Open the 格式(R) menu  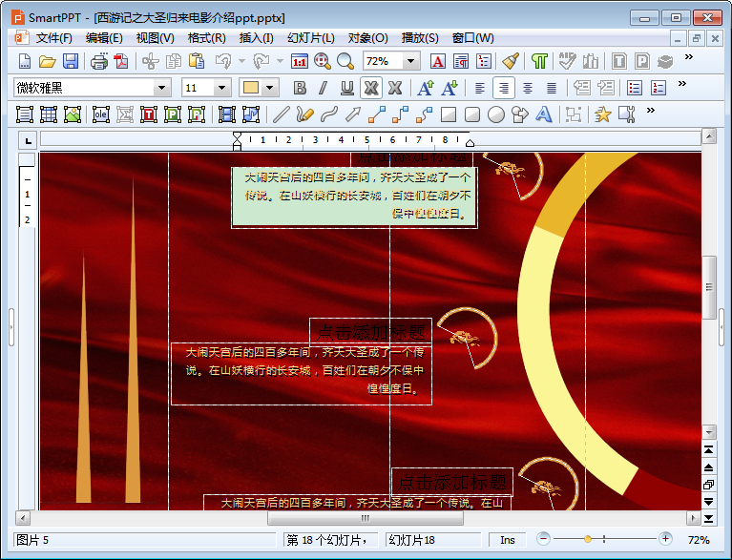[x=206, y=38]
